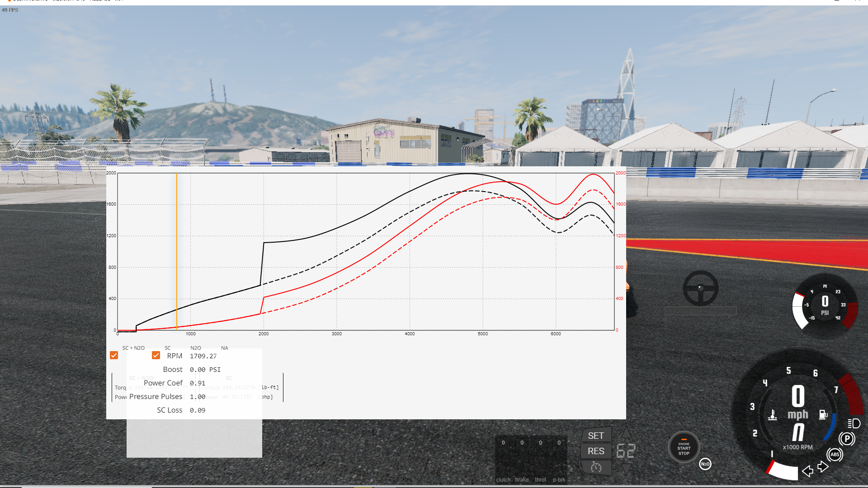Click the N2O nitrous indicator icon
This screenshot has height=488, width=868.
pos(705,464)
